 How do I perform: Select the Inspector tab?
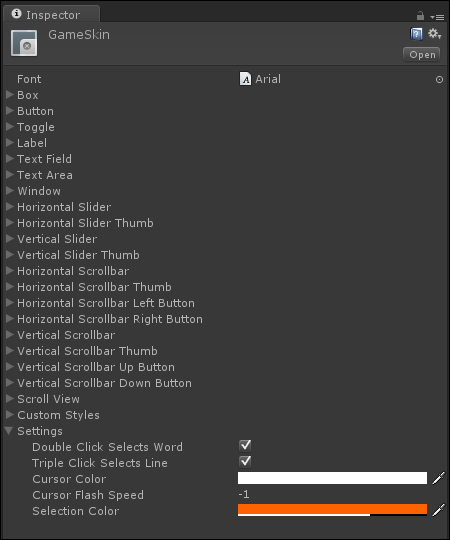[x=52, y=14]
